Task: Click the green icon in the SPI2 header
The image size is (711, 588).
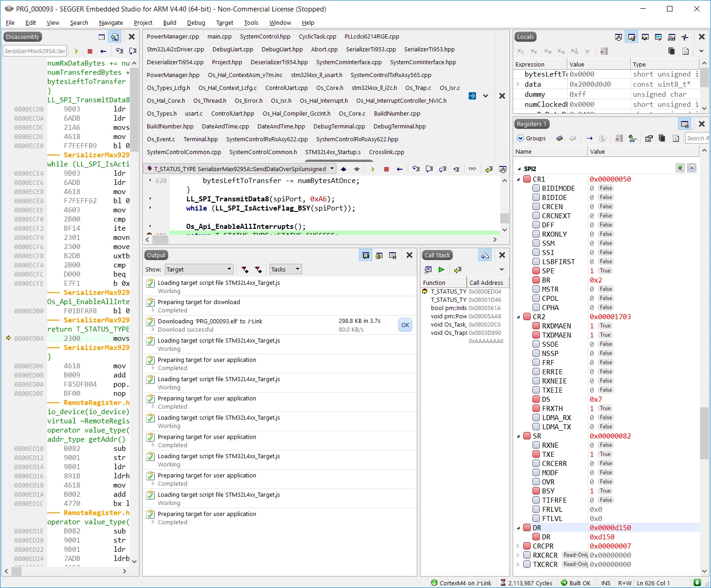Action: tap(680, 168)
